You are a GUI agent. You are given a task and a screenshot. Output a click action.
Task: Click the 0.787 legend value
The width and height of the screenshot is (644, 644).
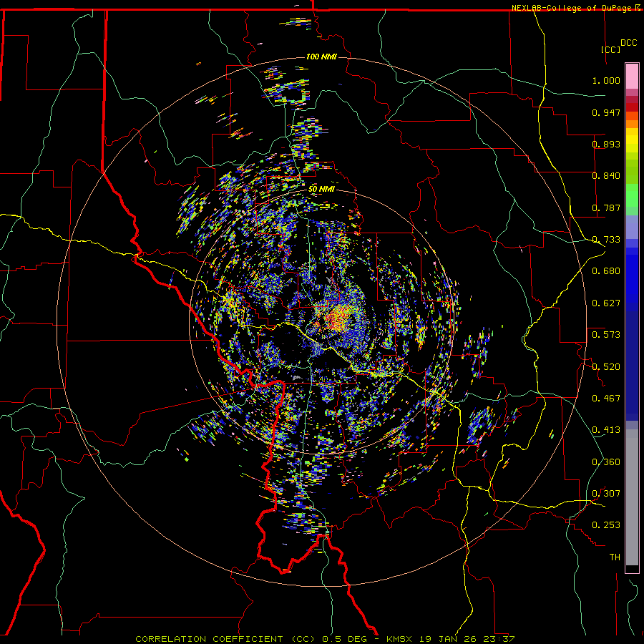[606, 208]
